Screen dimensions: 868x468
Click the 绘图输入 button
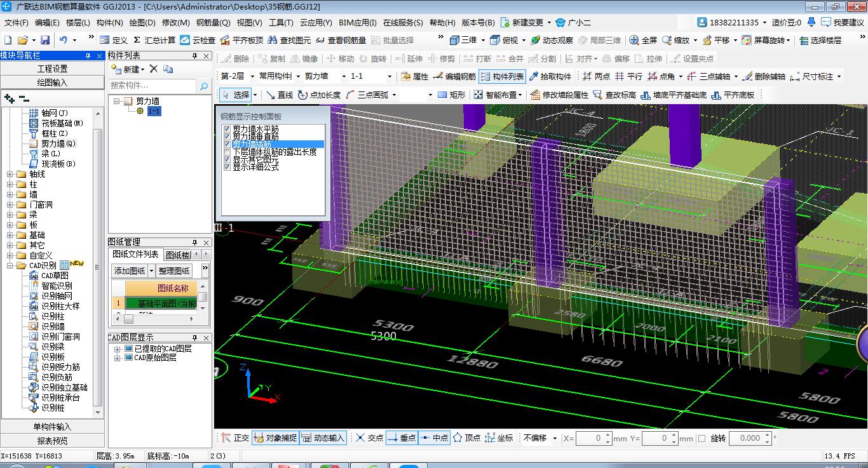pos(52,83)
